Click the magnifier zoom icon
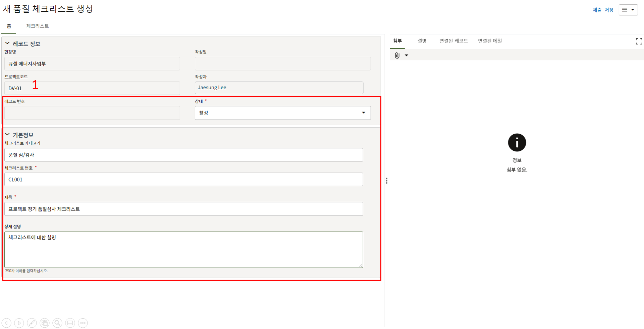 pyautogui.click(x=57, y=323)
